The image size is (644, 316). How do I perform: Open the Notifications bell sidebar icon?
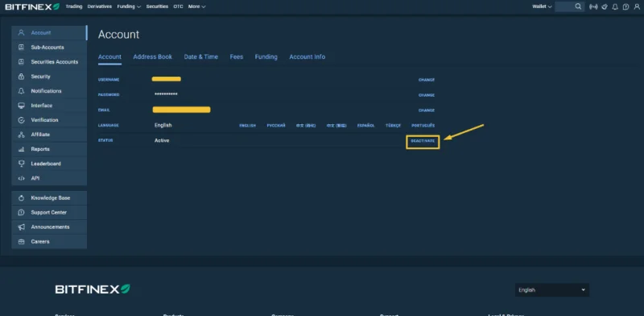22,91
